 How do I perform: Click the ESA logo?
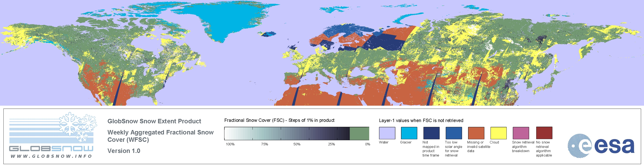tap(601, 146)
